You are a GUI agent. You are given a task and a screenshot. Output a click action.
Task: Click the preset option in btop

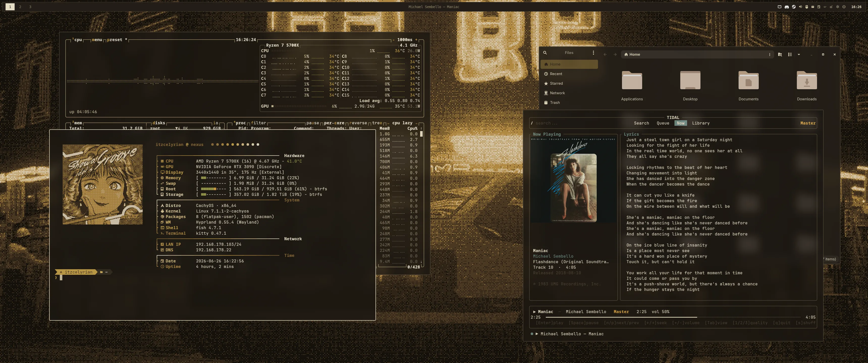pyautogui.click(x=117, y=40)
